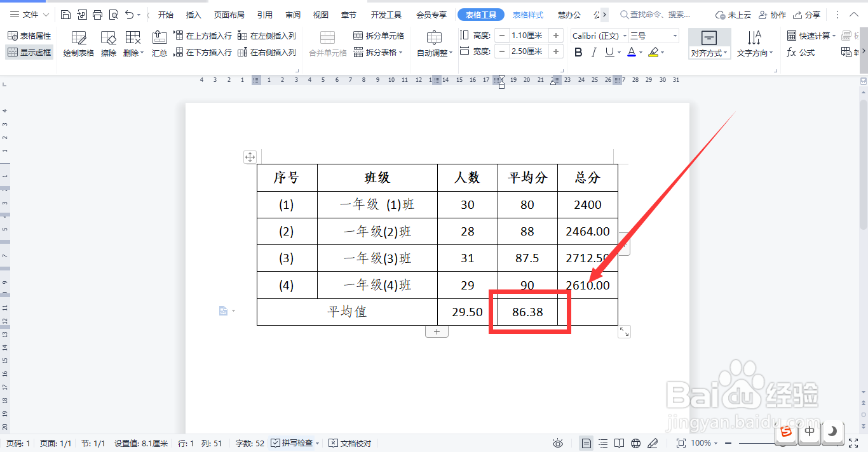Decrease row height with minus button
This screenshot has width=868, height=452.
[x=502, y=36]
